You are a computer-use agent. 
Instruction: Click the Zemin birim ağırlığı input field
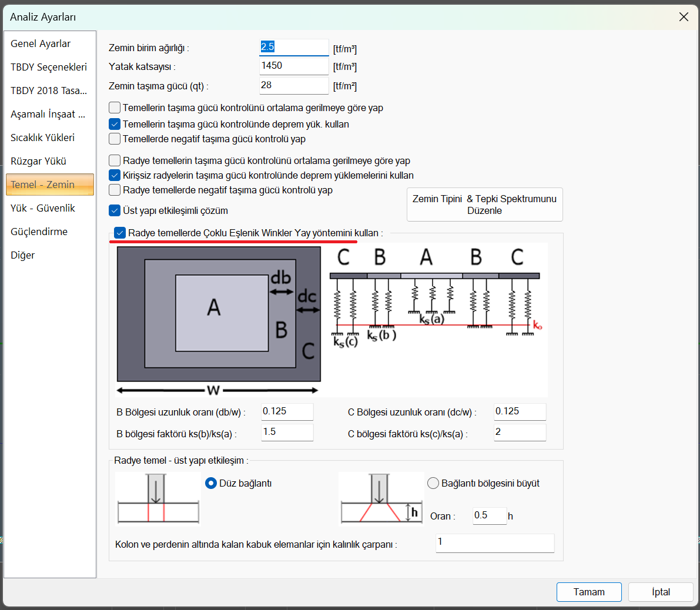point(294,47)
